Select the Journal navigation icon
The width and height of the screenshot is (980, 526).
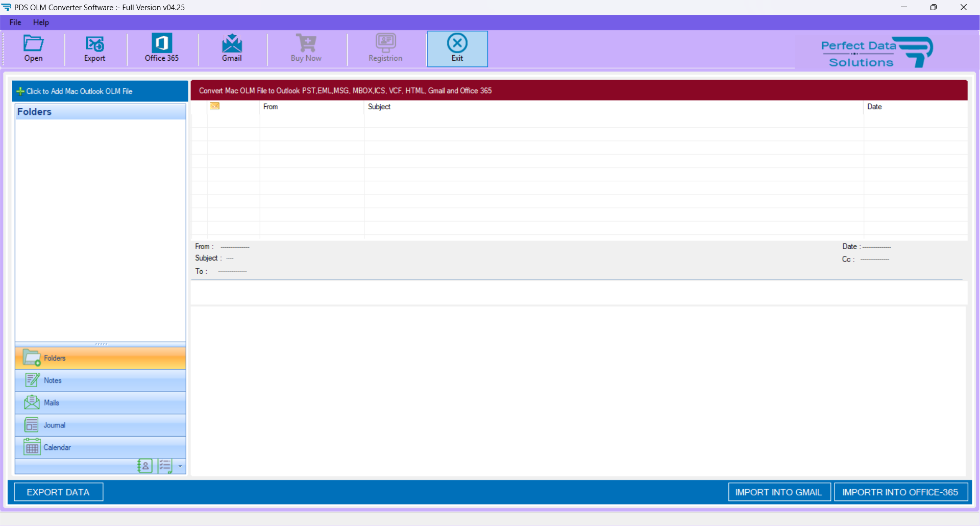(32, 424)
